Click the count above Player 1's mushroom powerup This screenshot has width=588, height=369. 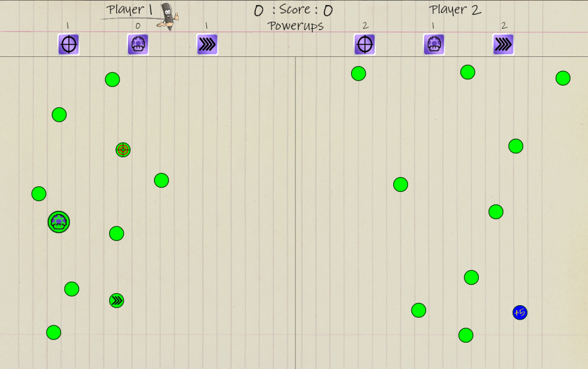(x=138, y=26)
